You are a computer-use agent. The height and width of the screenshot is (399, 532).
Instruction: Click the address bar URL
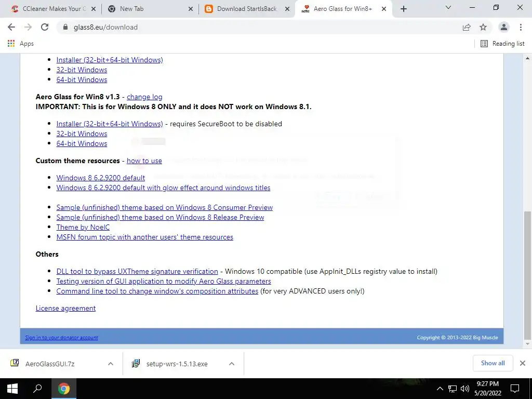[x=105, y=27]
